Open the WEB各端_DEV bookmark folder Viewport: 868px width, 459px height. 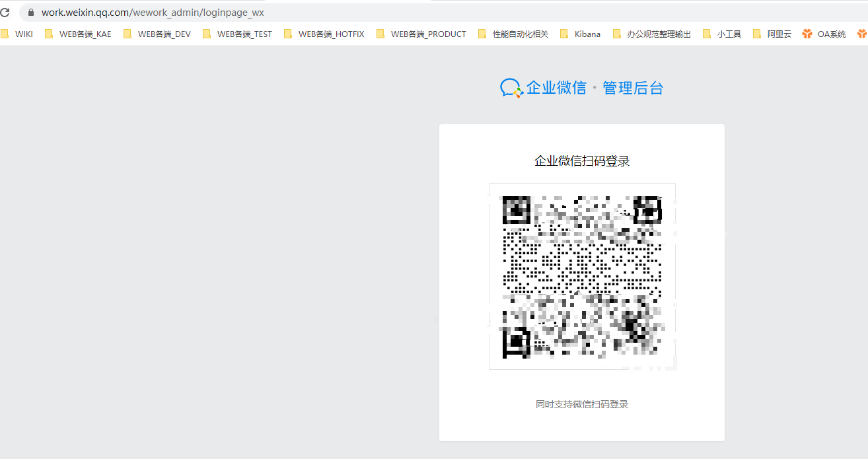tap(157, 34)
